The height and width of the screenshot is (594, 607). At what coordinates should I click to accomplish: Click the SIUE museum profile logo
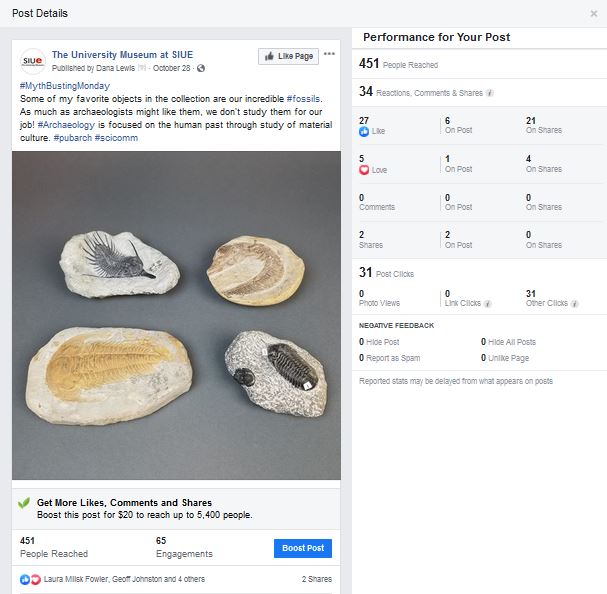tap(32, 60)
